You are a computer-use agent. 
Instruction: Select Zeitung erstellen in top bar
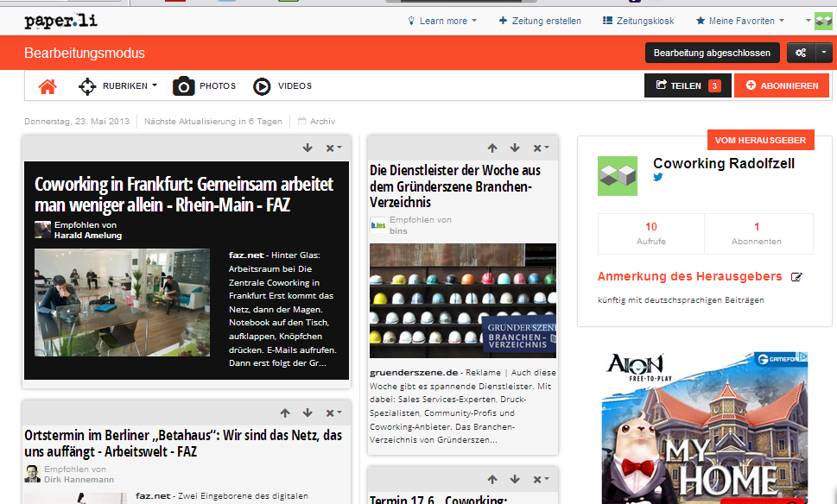(540, 21)
